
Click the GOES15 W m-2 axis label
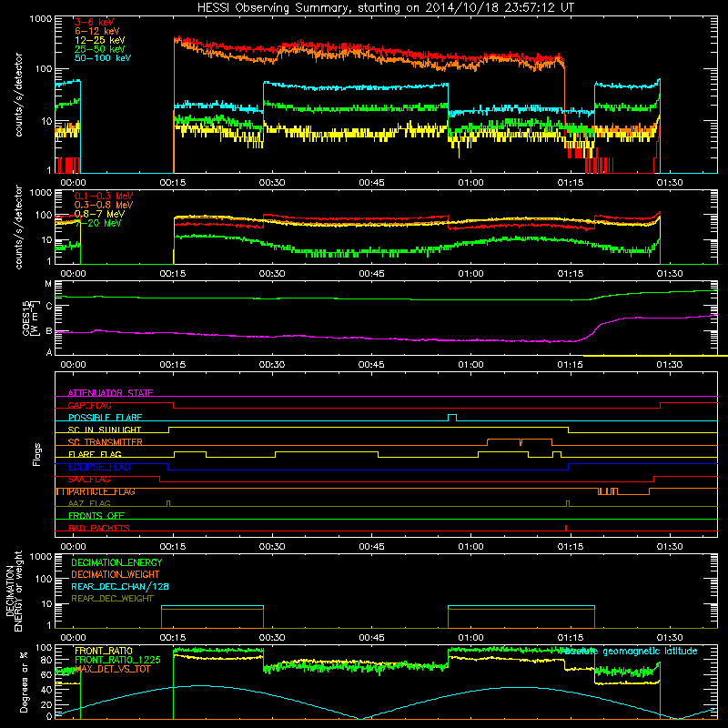coord(31,318)
